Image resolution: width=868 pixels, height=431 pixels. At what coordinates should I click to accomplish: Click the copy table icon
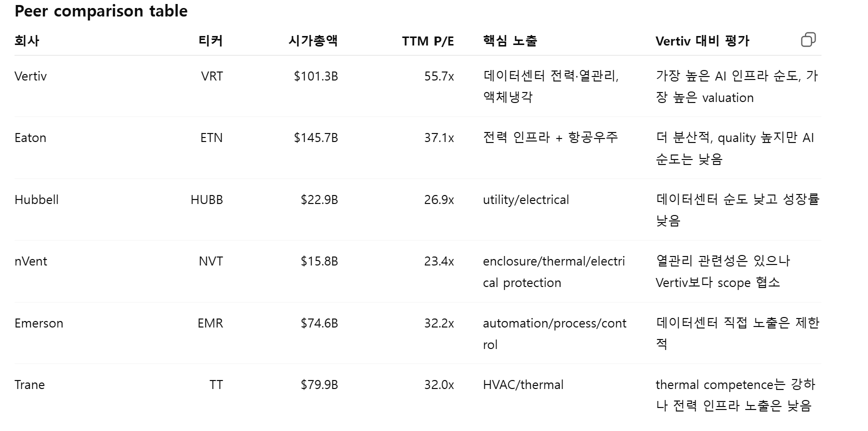pyautogui.click(x=808, y=40)
